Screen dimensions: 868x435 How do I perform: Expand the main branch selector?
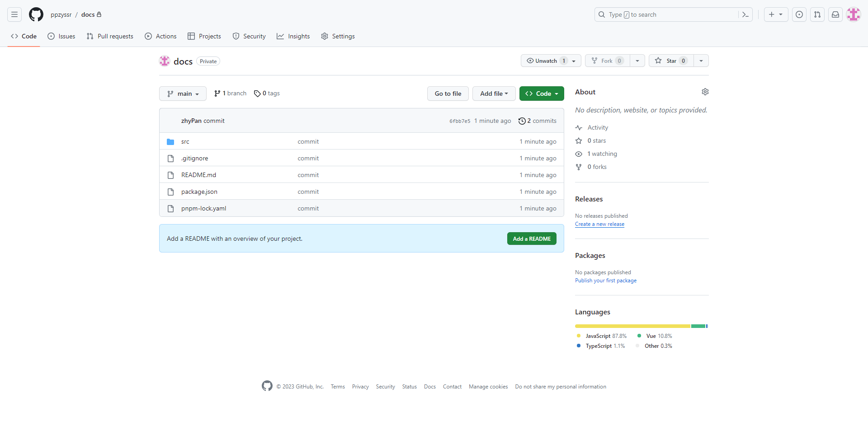pos(183,94)
